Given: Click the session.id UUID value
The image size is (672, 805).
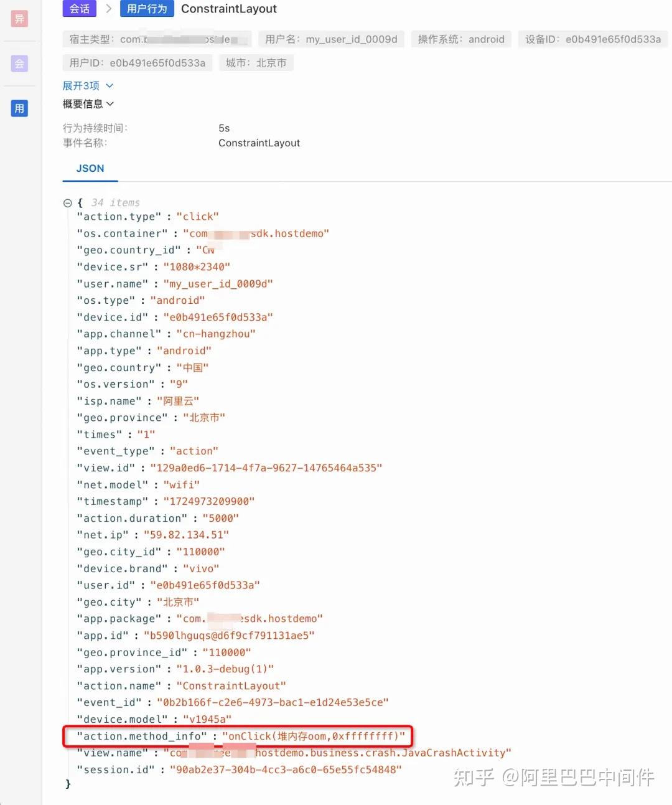Looking at the screenshot, I should pos(286,770).
